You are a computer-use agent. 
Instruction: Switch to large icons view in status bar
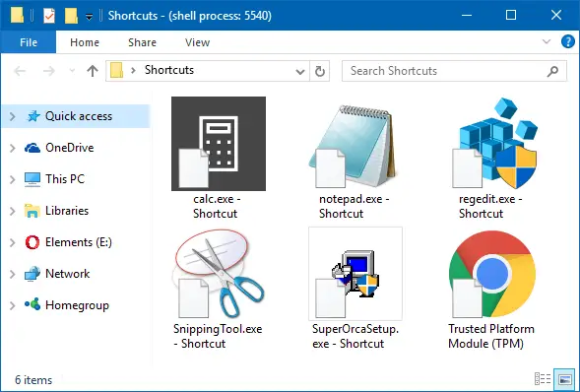565,379
